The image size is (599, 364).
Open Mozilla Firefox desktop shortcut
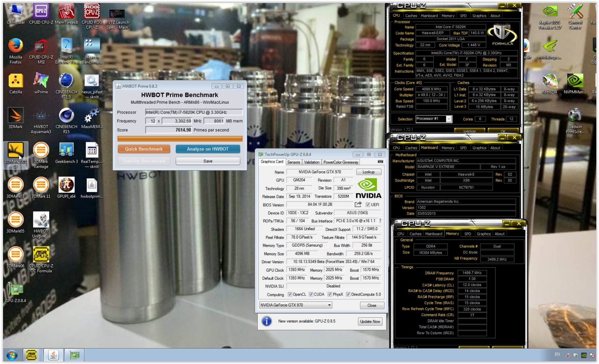16,51
